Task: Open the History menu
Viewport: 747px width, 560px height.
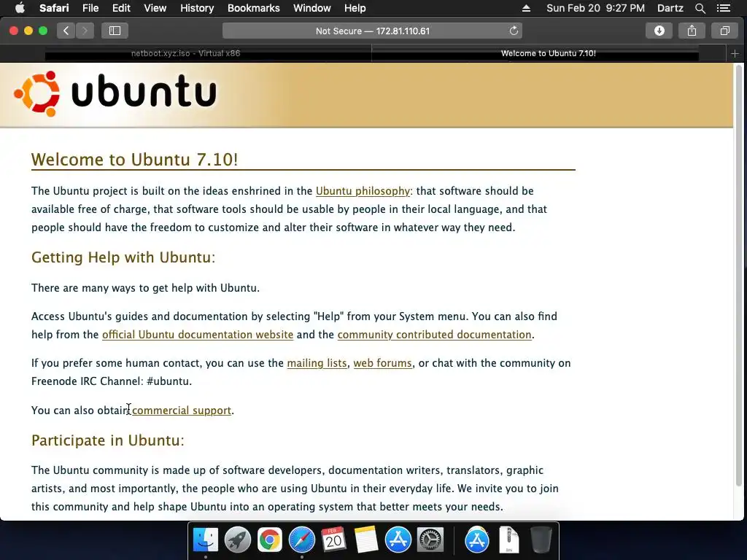Action: 197,8
